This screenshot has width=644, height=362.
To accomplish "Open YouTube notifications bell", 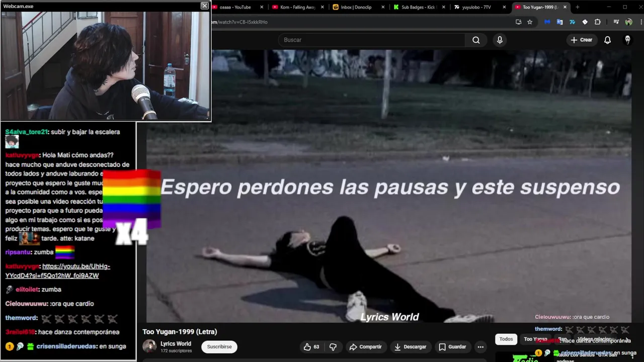I will click(607, 40).
